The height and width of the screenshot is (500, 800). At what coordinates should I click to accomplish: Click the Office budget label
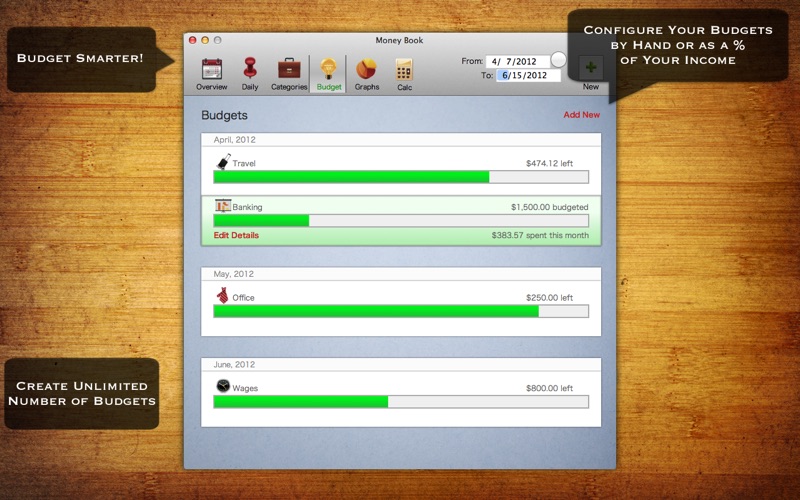click(x=243, y=297)
